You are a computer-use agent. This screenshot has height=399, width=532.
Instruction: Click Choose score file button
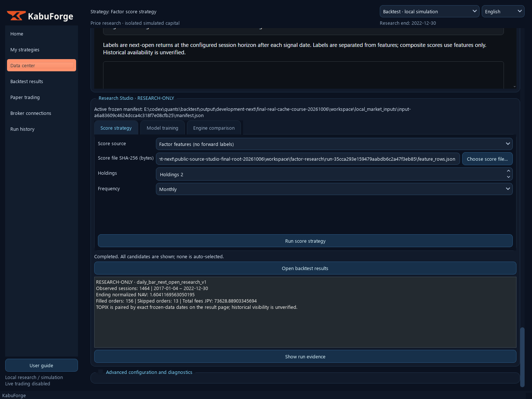[x=487, y=159]
